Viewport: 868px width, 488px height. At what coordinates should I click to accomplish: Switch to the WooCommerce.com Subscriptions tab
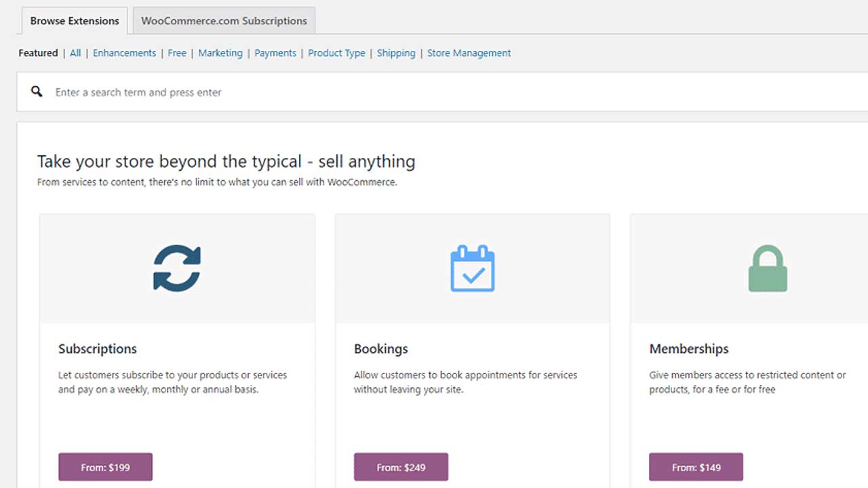tap(224, 20)
